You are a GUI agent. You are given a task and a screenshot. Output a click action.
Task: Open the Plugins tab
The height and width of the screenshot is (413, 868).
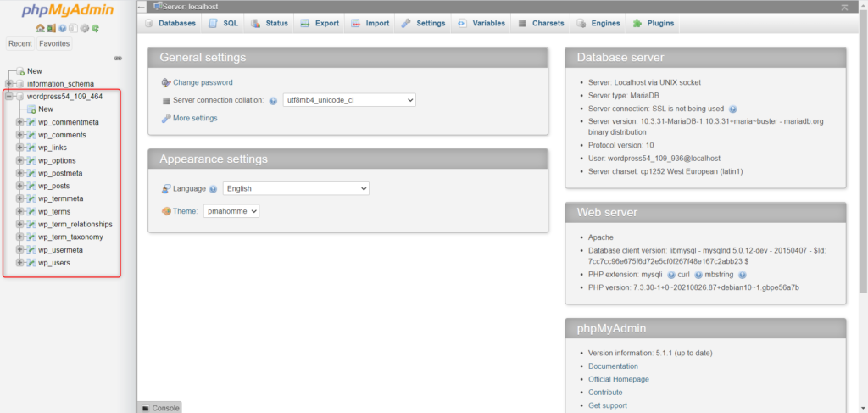[x=654, y=23]
